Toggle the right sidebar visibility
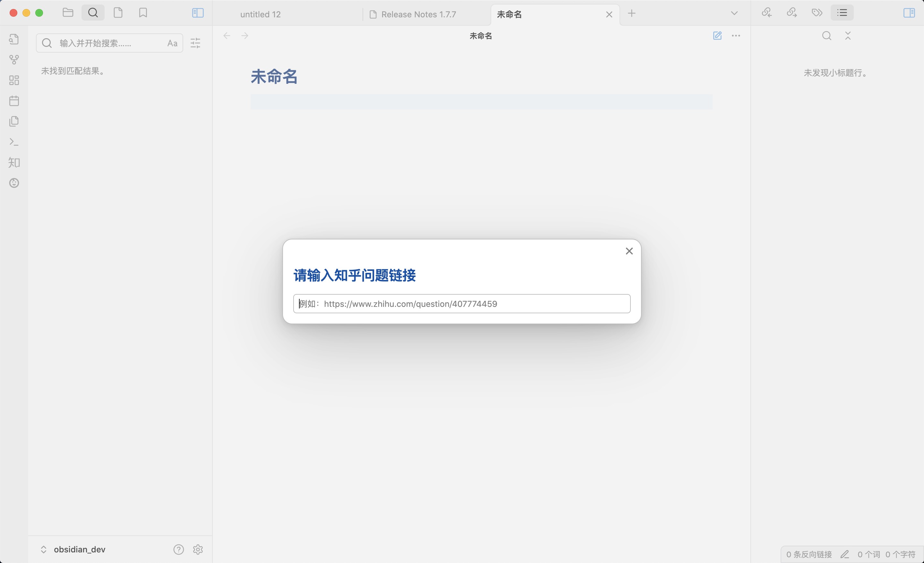This screenshot has height=563, width=924. pos(909,13)
